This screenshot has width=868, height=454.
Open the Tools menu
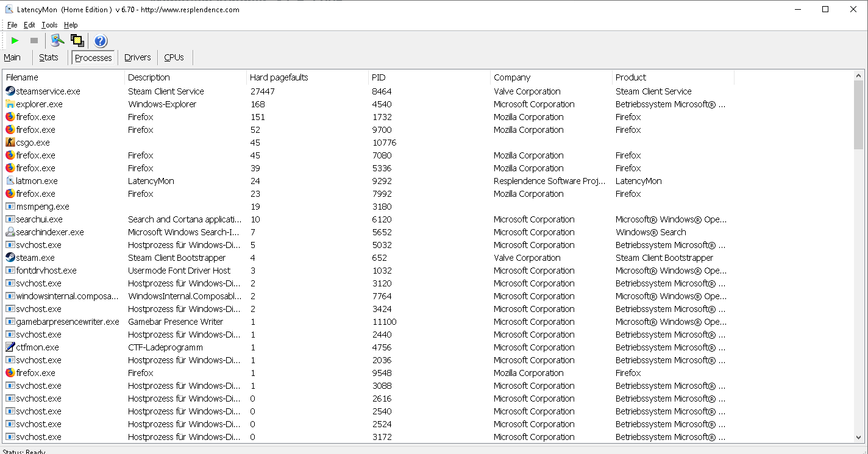(x=49, y=24)
